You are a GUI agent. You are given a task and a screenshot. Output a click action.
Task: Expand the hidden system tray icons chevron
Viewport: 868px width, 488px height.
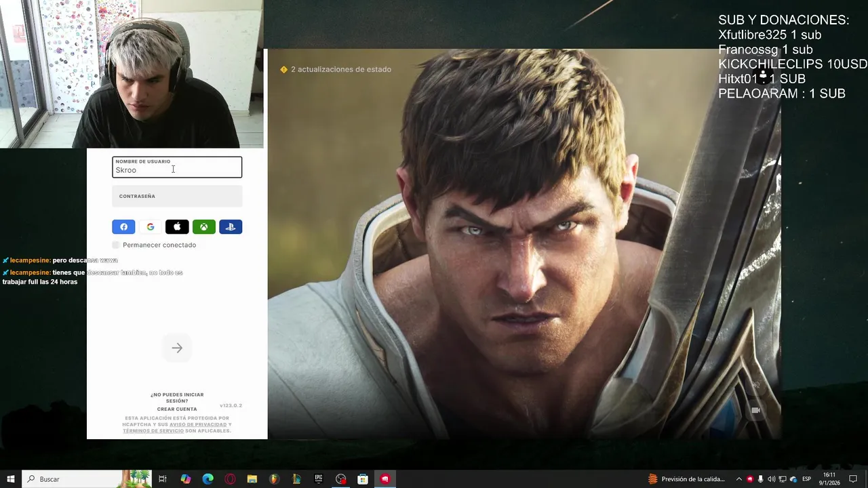pos(739,479)
